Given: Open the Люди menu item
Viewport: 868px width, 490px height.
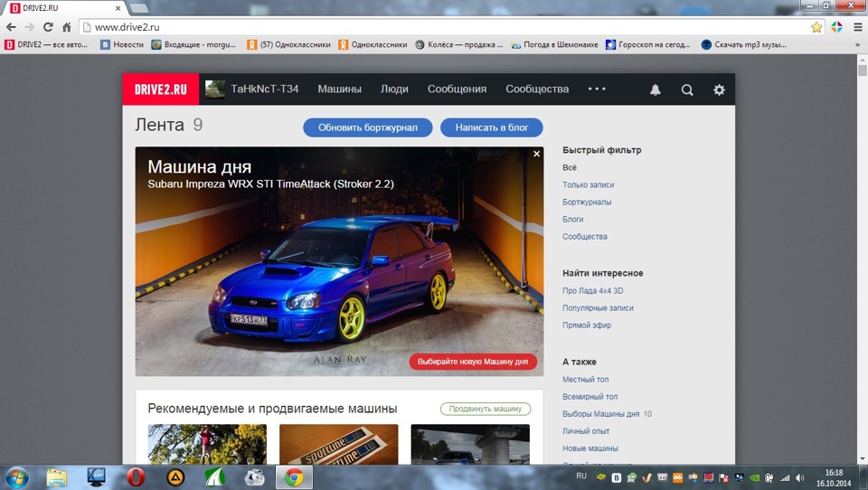Looking at the screenshot, I should pos(394,90).
